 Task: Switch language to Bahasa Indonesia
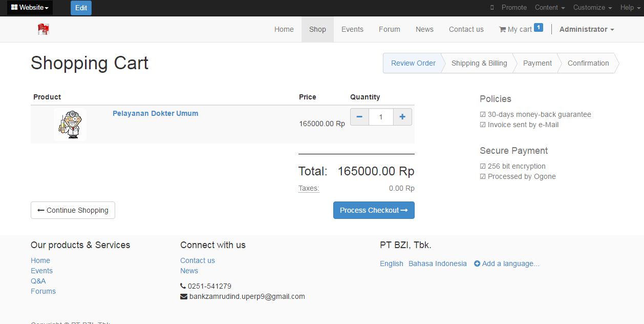coord(438,264)
